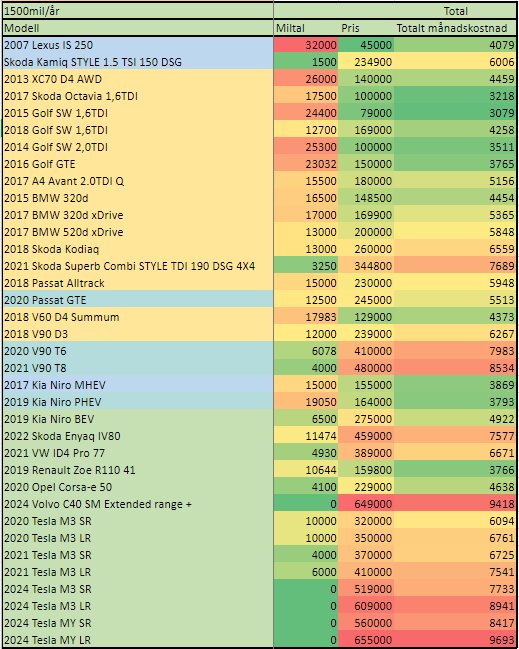Select the Total header cell
Image resolution: width=519 pixels, height=649 pixels.
[395, 11]
